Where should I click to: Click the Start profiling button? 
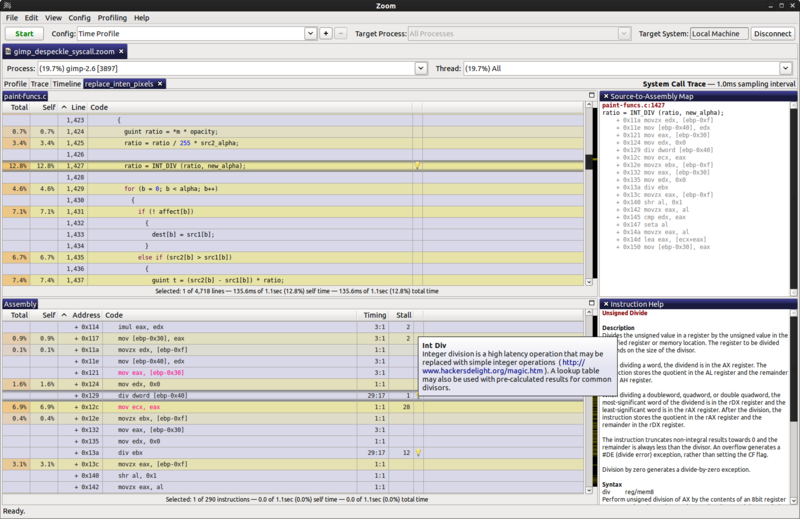click(24, 34)
